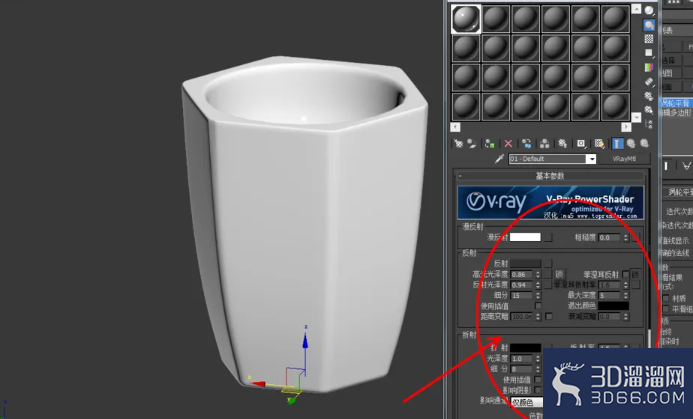The height and width of the screenshot is (419, 693).
Task: Click the Get Material icon
Action: coord(458,143)
